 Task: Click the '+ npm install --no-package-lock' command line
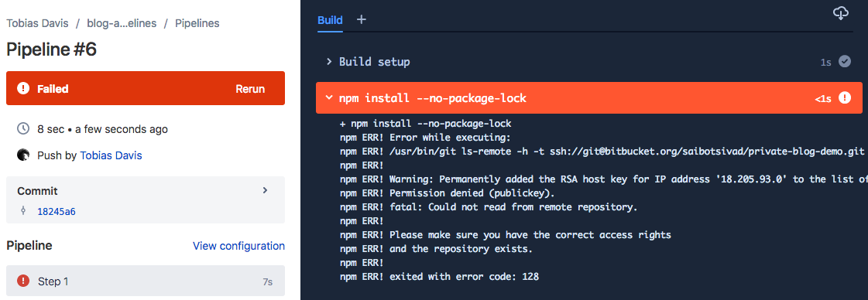click(425, 123)
